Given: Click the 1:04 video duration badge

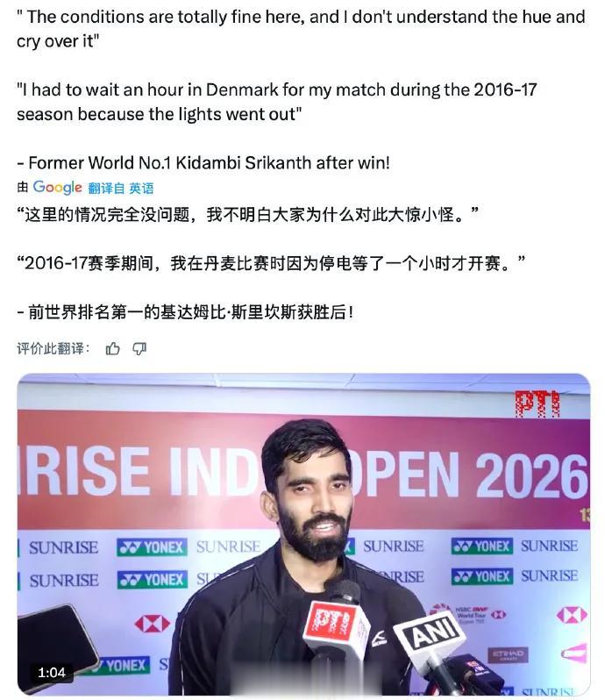Looking at the screenshot, I should (x=52, y=672).
